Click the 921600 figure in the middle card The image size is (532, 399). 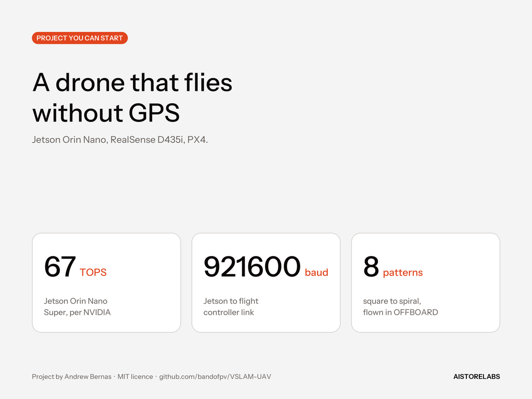tap(252, 267)
